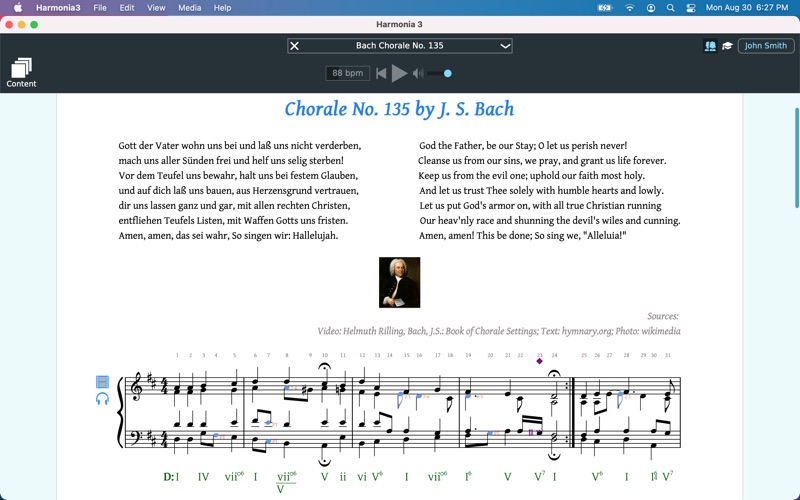Click beat number 25 above the score
The width and height of the screenshot is (800, 500).
584,355
